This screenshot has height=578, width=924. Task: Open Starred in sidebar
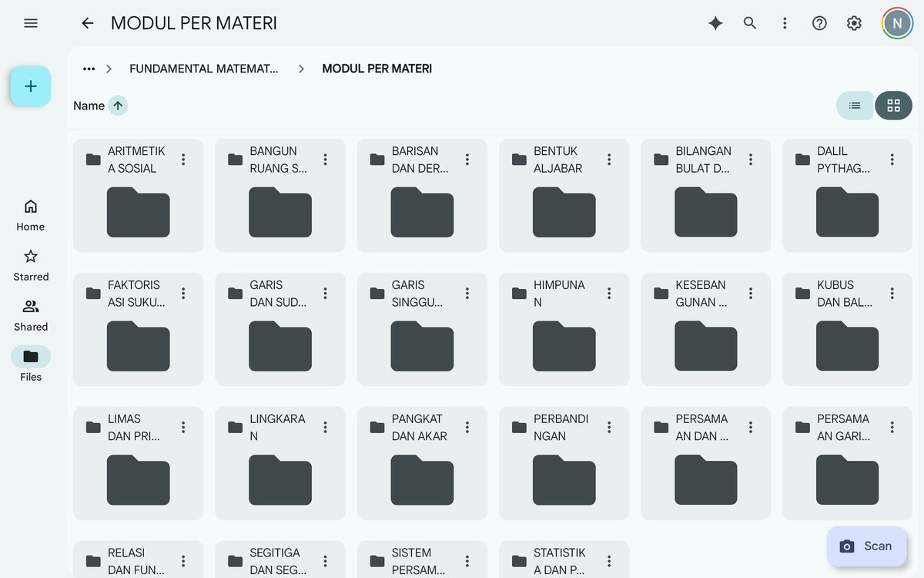click(x=31, y=265)
